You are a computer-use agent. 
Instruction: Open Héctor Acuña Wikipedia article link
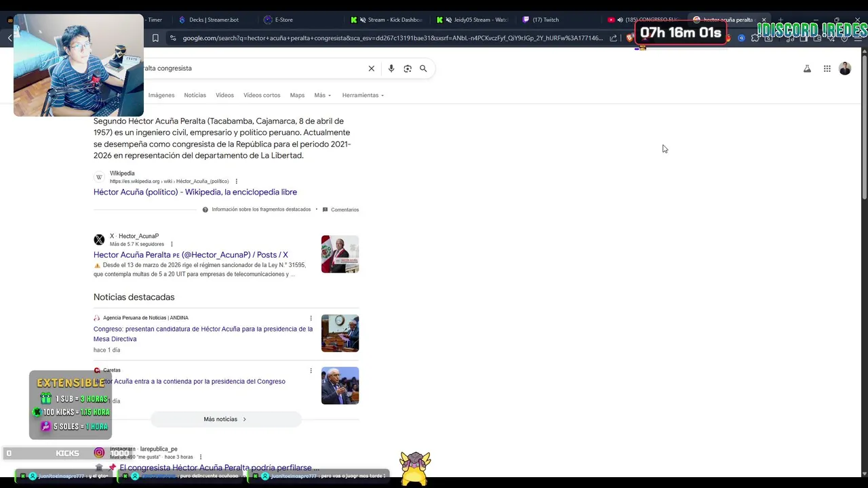pos(195,192)
